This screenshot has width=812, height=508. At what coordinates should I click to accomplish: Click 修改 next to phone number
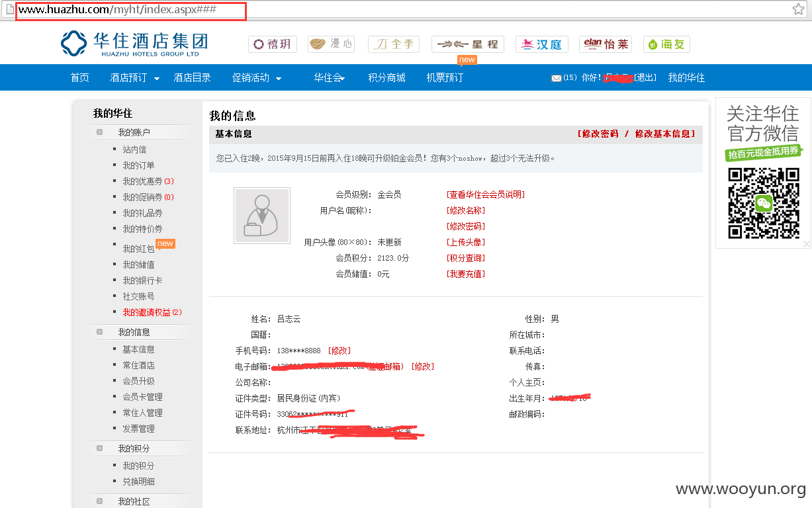(x=339, y=351)
